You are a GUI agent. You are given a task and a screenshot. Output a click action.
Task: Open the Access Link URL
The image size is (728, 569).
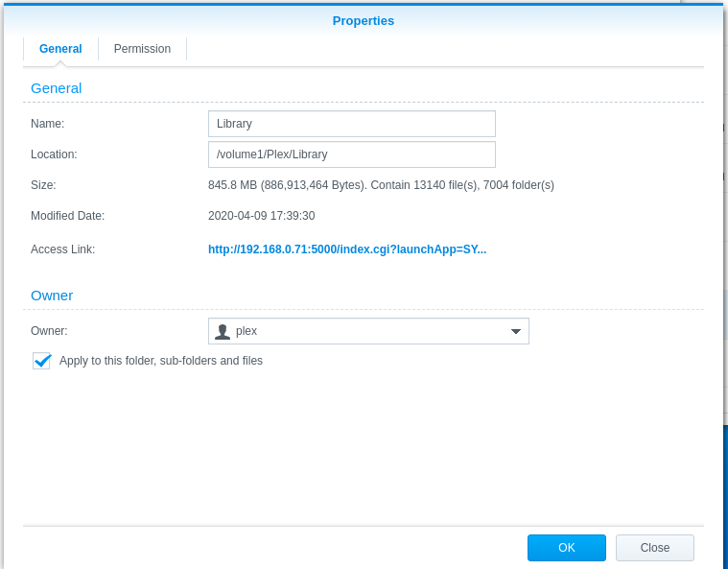tap(347, 249)
